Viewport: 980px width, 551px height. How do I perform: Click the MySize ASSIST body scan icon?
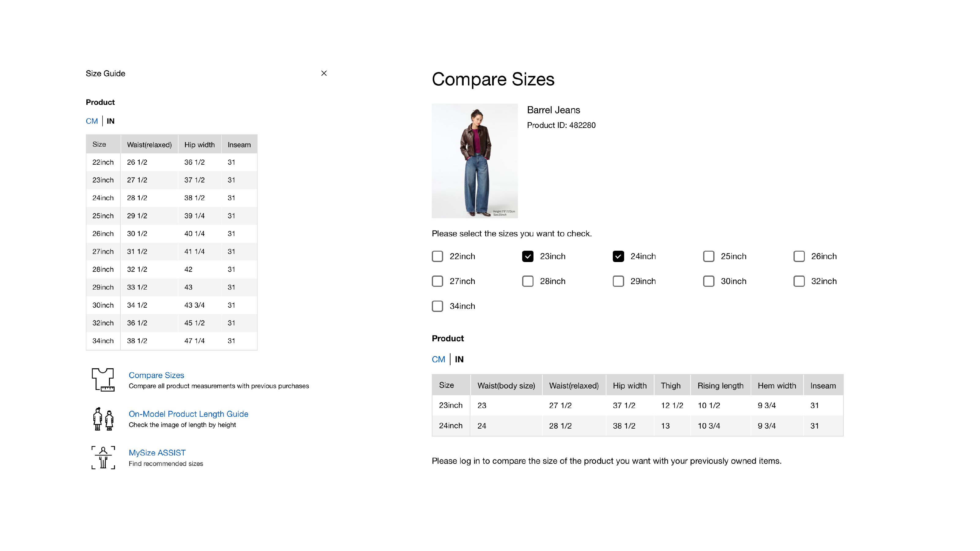pyautogui.click(x=103, y=457)
